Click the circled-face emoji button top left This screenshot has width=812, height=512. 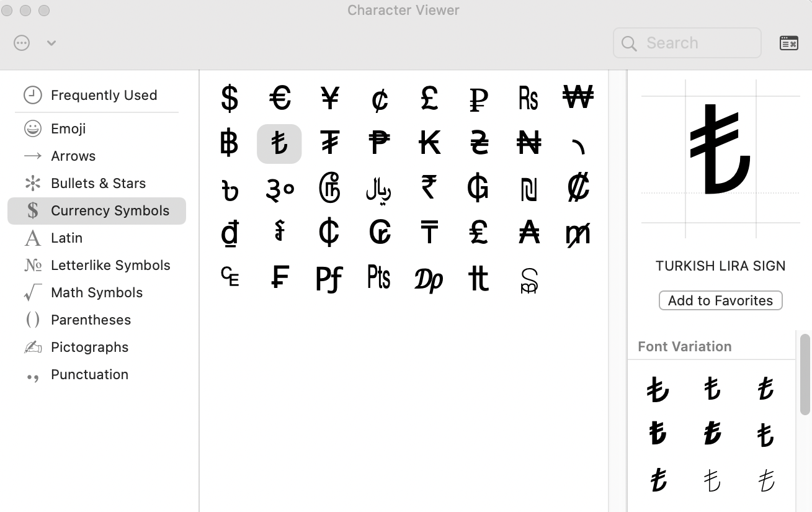pos(21,42)
